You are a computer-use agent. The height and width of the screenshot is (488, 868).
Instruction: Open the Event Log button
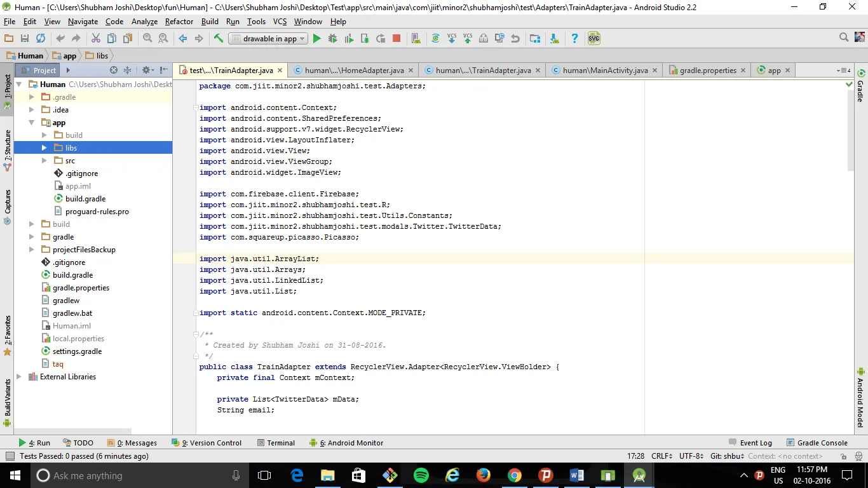750,443
